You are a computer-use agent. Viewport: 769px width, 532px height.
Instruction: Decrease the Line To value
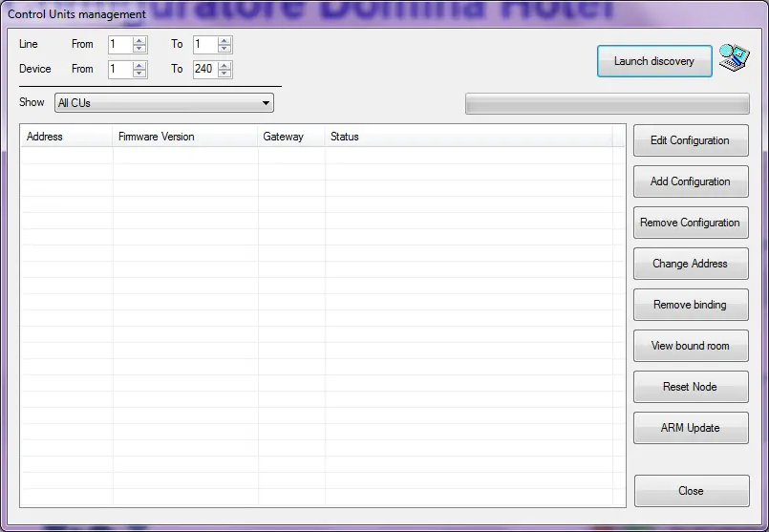[224, 49]
